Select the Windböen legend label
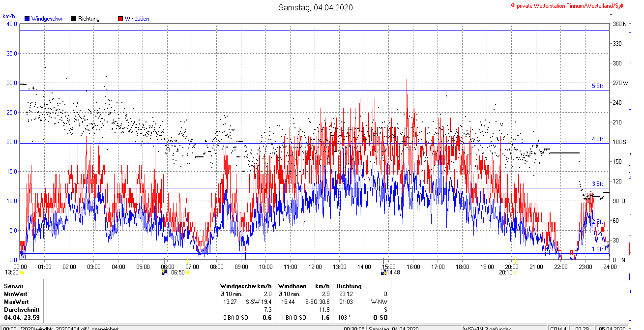Screen dimensions: 644x330 (137, 19)
